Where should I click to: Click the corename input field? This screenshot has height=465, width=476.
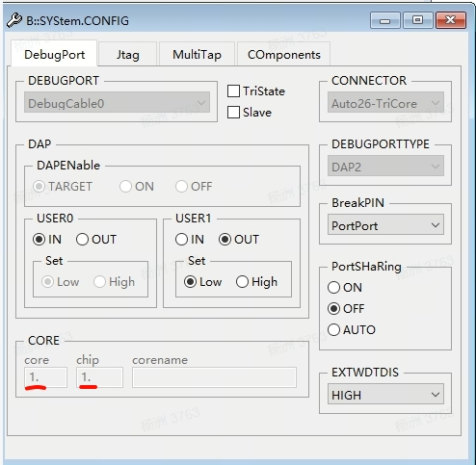214,377
